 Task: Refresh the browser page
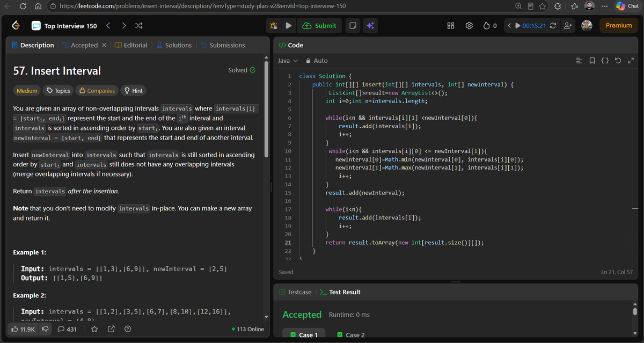click(x=23, y=6)
